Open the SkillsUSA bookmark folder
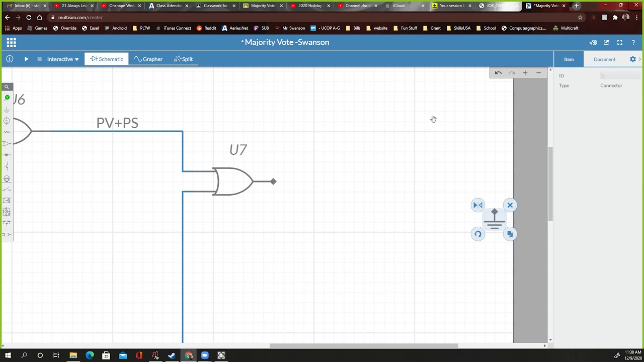644x362 pixels. (x=458, y=28)
